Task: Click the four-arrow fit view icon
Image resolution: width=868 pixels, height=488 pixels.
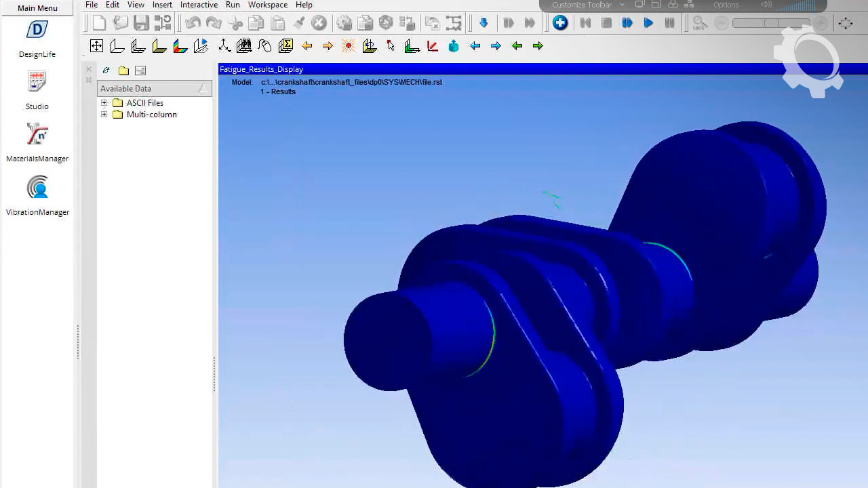Action: (x=96, y=46)
